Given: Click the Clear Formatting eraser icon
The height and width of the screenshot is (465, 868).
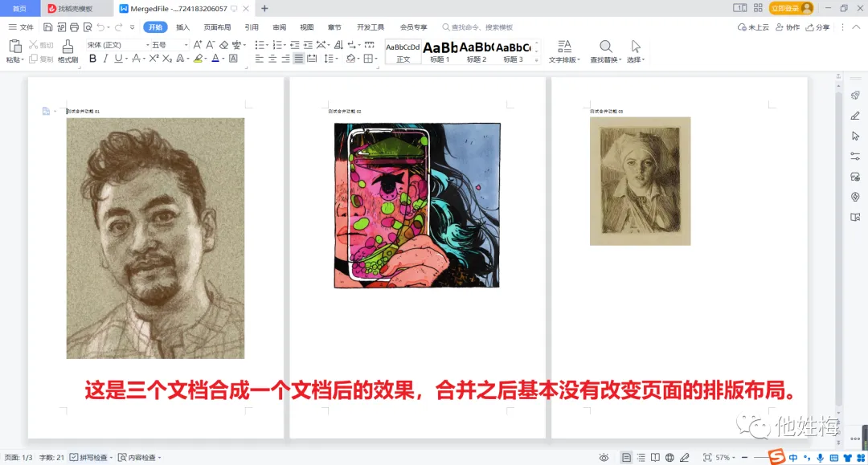Looking at the screenshot, I should [x=223, y=45].
